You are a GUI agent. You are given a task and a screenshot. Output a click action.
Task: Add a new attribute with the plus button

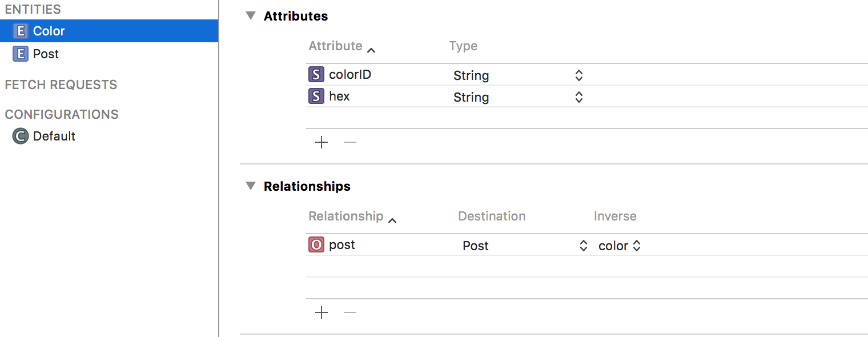point(322,142)
